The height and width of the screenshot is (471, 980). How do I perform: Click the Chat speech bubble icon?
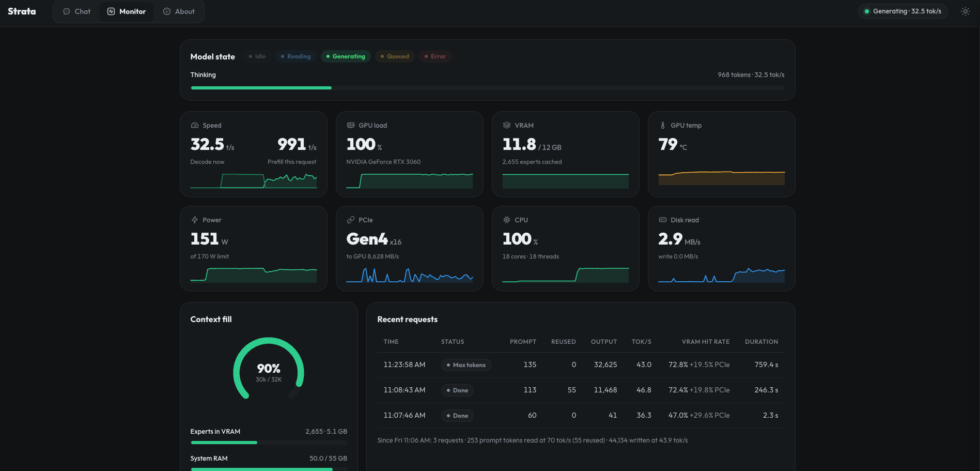tap(67, 11)
